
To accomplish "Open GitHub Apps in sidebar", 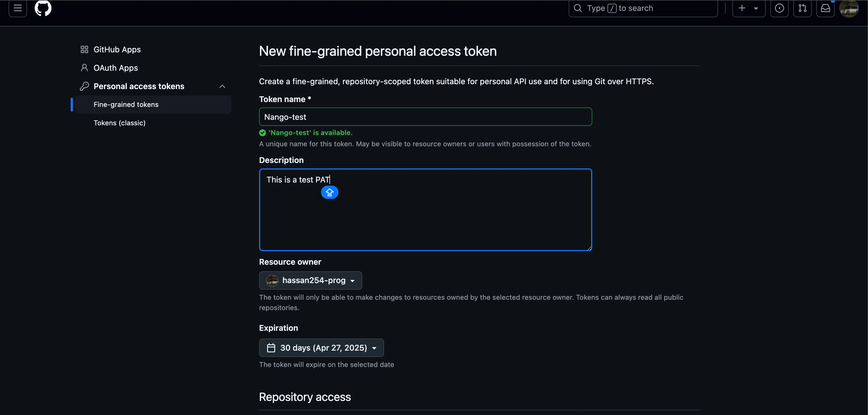I will (x=117, y=49).
